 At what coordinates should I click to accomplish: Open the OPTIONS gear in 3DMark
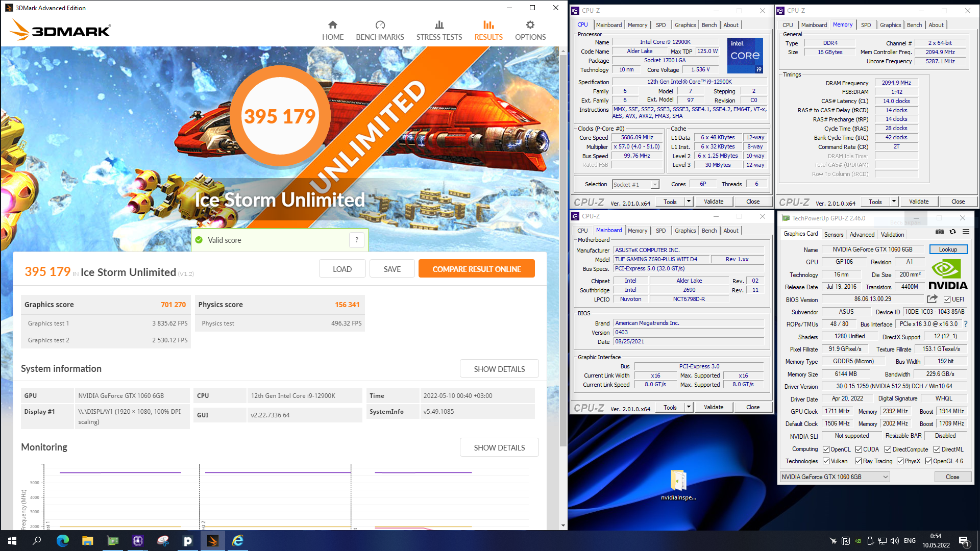(530, 31)
